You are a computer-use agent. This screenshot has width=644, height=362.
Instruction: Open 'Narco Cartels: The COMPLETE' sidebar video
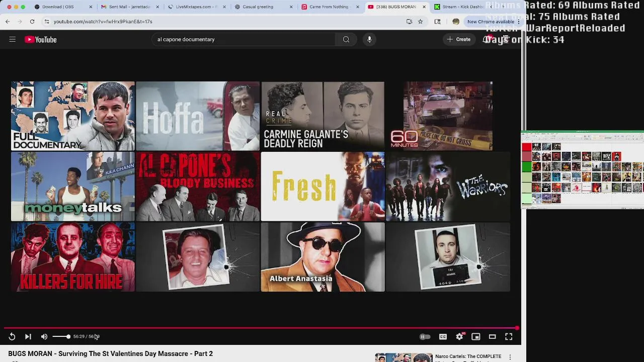click(x=468, y=357)
